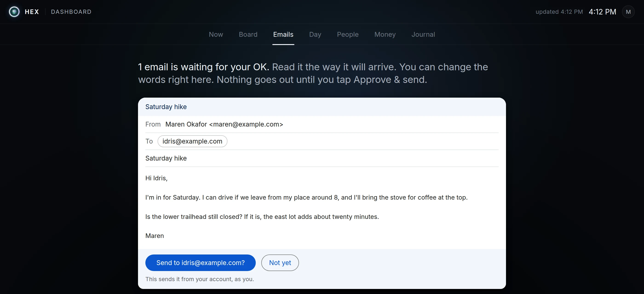The height and width of the screenshot is (294, 644).
Task: Click the Not yet button
Action: click(x=280, y=263)
